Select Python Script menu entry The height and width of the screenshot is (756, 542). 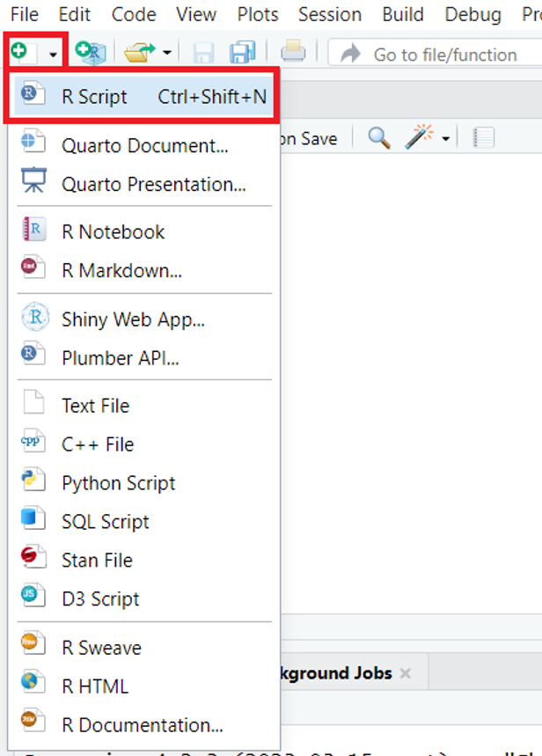click(143, 482)
